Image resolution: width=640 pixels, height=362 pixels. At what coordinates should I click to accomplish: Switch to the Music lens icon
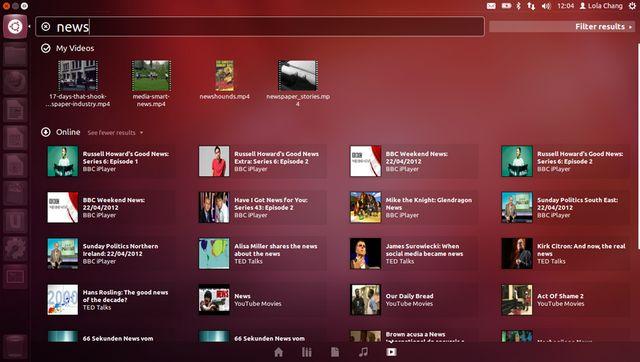(363, 352)
